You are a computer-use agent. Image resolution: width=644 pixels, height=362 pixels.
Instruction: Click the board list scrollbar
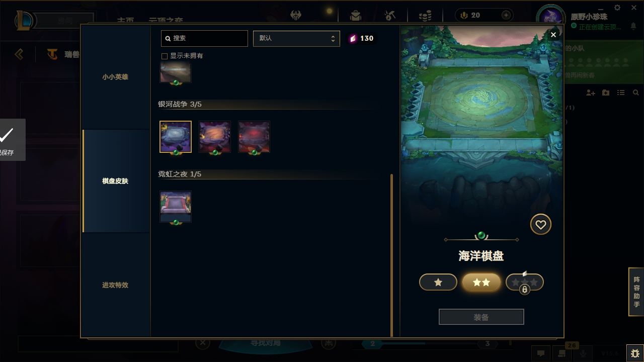392,255
